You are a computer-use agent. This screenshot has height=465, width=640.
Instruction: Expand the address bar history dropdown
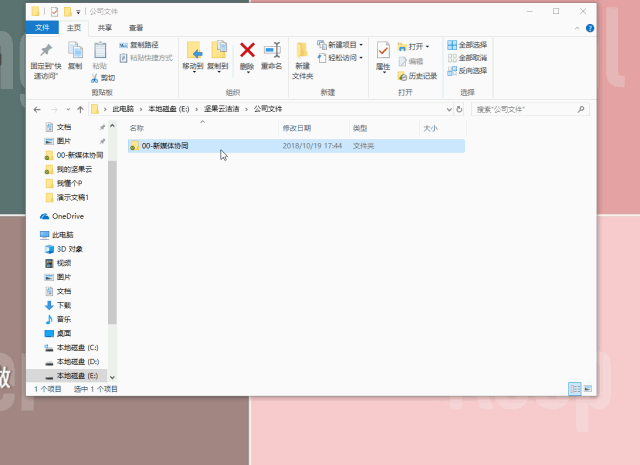[x=449, y=109]
